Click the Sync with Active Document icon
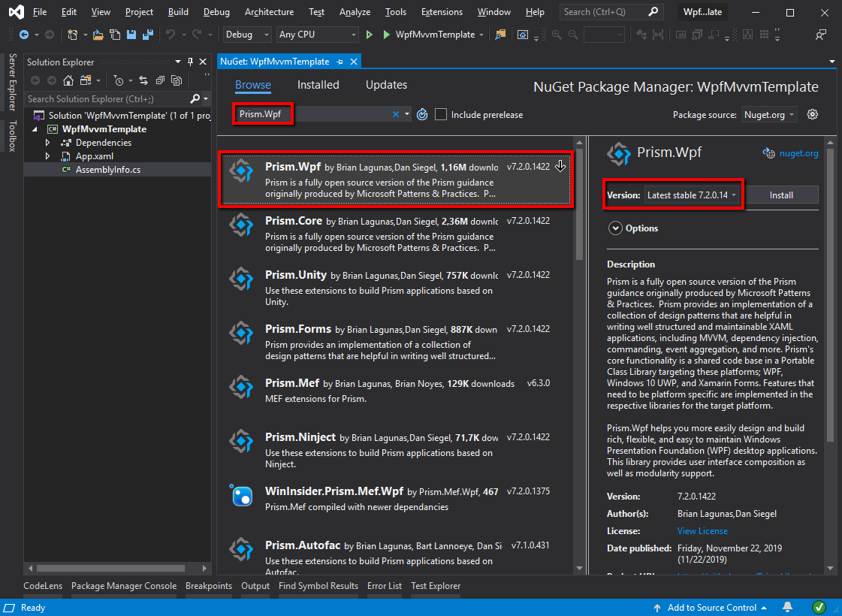This screenshot has height=616, width=842. pos(143,80)
